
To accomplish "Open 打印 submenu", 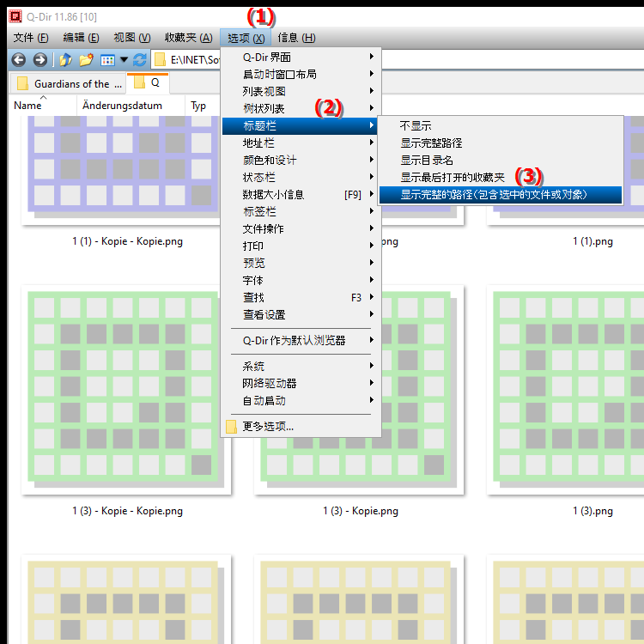I will pyautogui.click(x=301, y=246).
